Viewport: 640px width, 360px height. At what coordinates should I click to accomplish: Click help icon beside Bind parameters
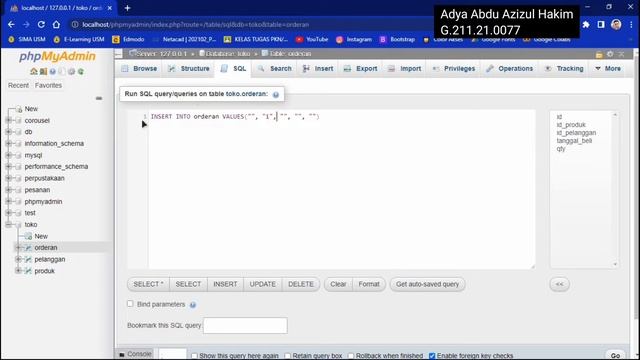(x=193, y=305)
